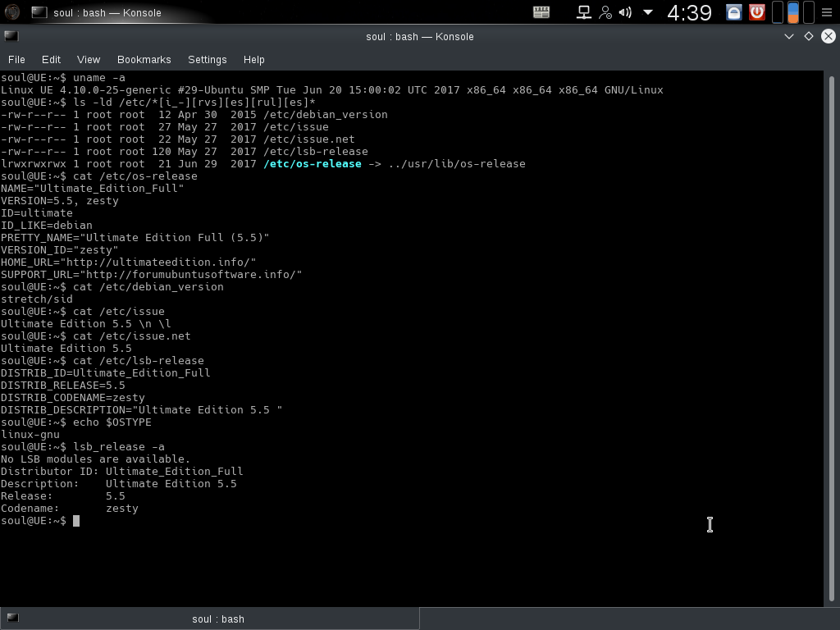Click the 'lsb_release -a' command text
This screenshot has width=840, height=630.
[119, 447]
